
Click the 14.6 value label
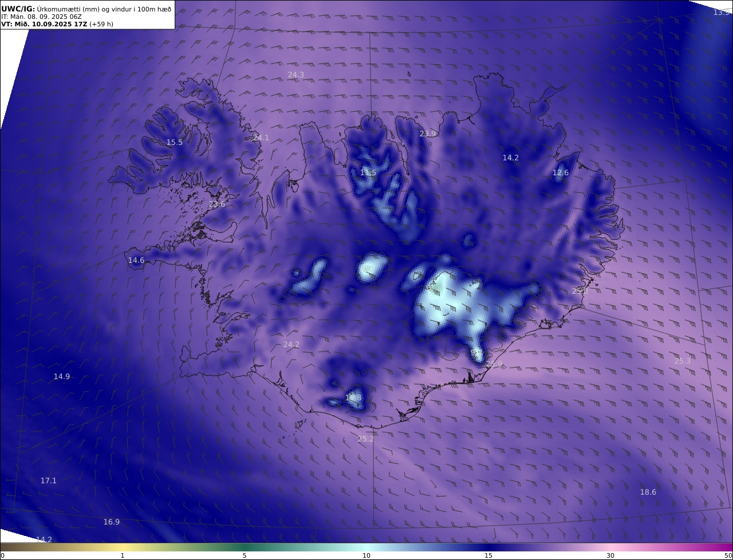[x=136, y=261]
